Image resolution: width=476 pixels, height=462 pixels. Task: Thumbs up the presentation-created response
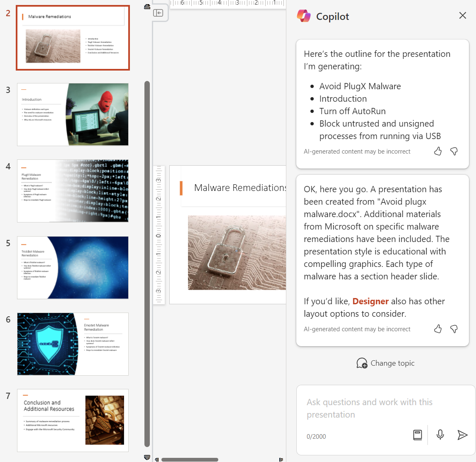[437, 329]
